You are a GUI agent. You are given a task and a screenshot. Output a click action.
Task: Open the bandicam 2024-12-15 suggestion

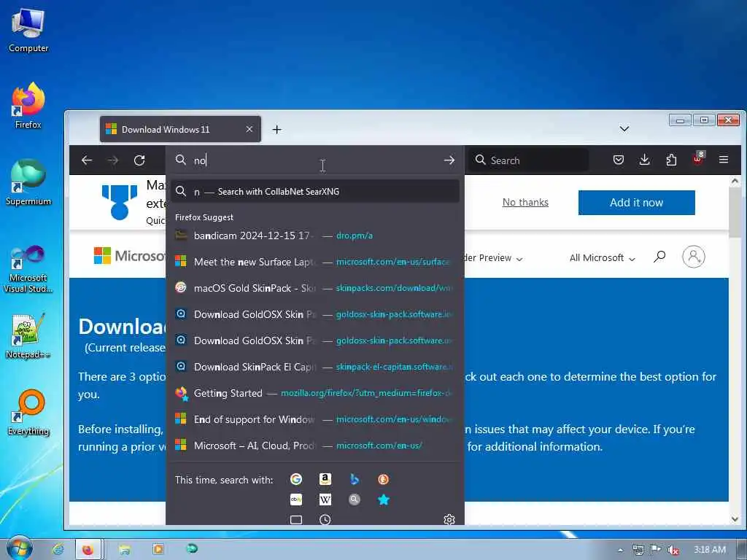[x=315, y=236]
